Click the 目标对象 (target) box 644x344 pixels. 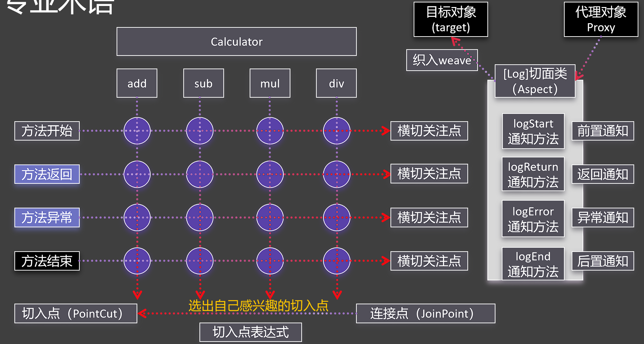click(451, 19)
